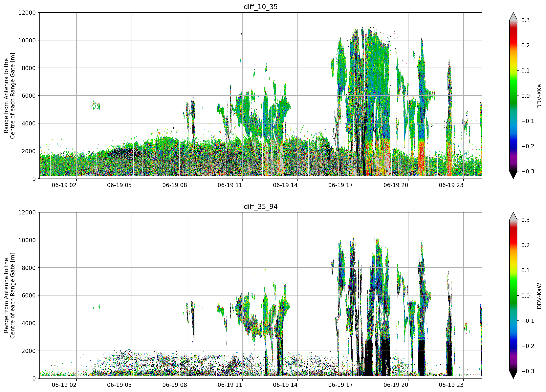Click the −0.1 tick on DDV-XKa colorbar
Screen dimensions: 546x392
click(x=528, y=121)
